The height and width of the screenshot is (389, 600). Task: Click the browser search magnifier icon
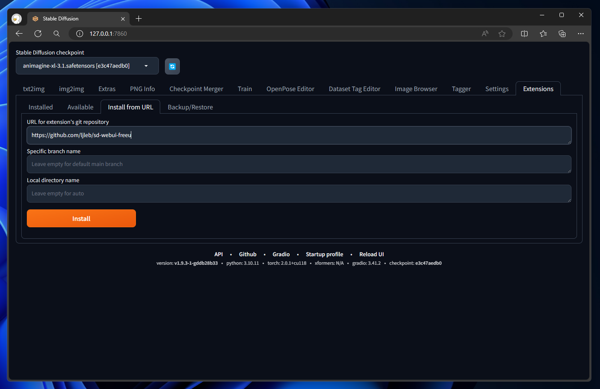(x=57, y=34)
